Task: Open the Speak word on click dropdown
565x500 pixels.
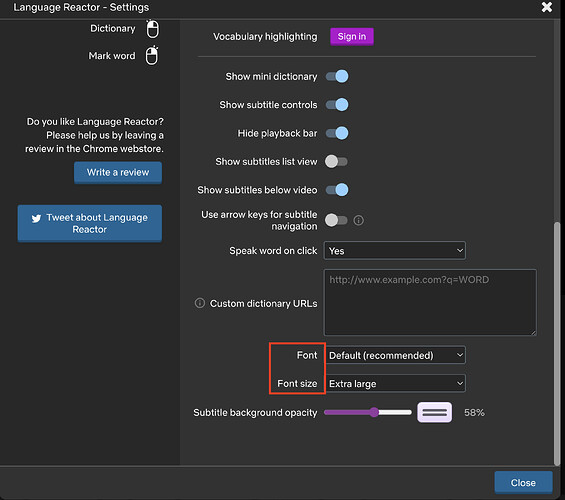Action: (395, 251)
